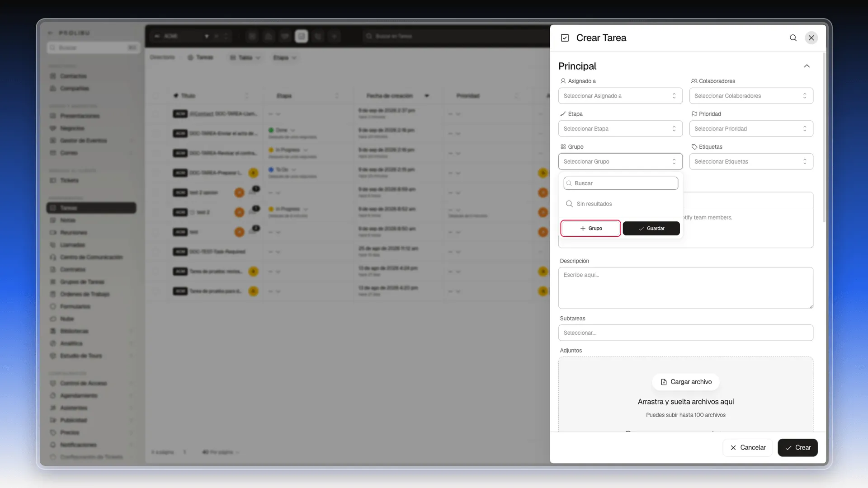This screenshot has height=488, width=868.
Task: Open Tareas in the background sidebar
Action: [x=91, y=208]
